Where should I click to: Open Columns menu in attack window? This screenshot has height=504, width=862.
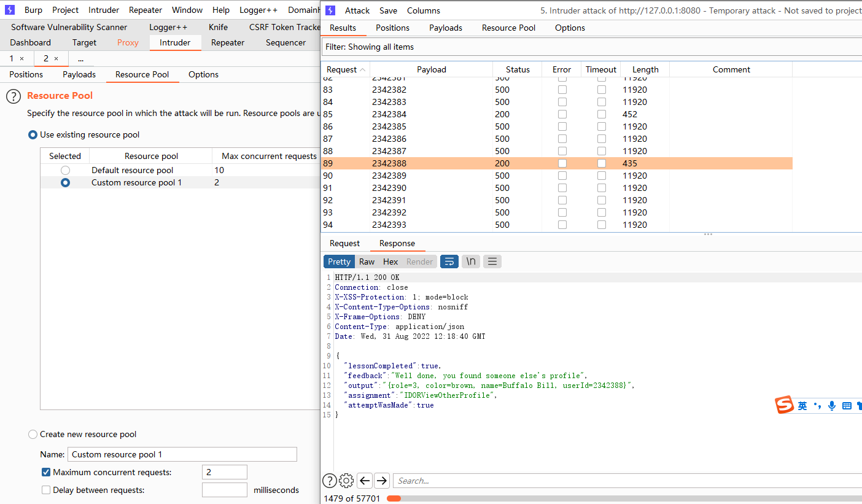pos(424,10)
